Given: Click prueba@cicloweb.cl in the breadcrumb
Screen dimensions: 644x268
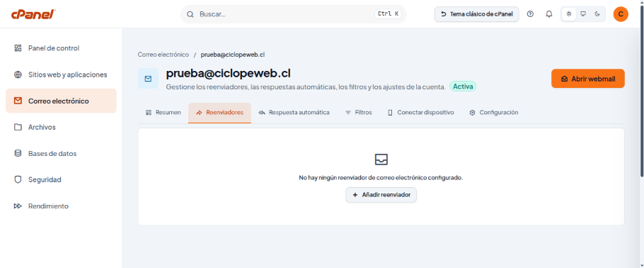Looking at the screenshot, I should (232, 55).
